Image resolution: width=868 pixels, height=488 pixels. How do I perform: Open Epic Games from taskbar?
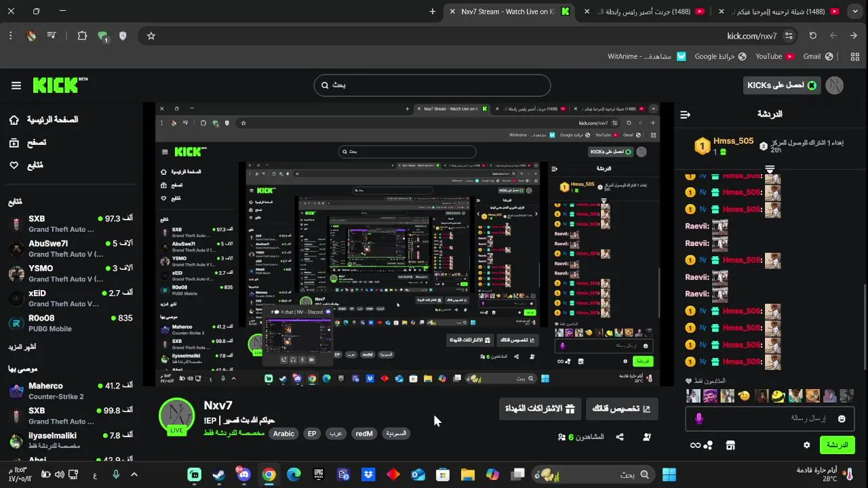tap(319, 474)
